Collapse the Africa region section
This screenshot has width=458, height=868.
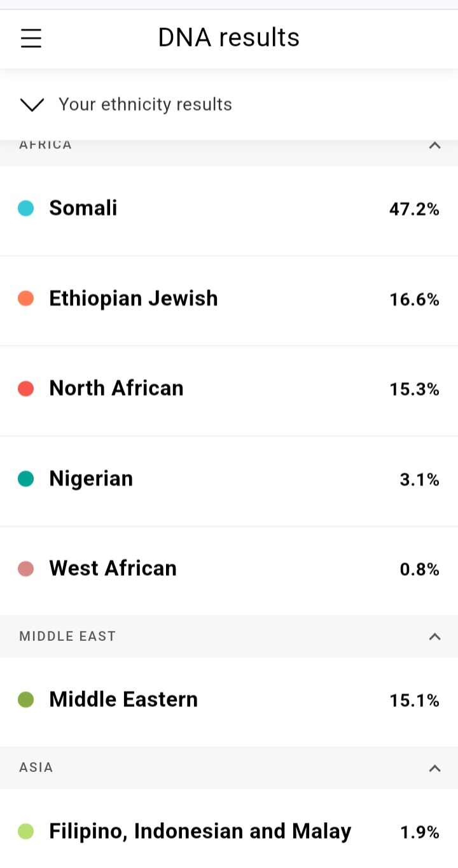pyautogui.click(x=434, y=145)
